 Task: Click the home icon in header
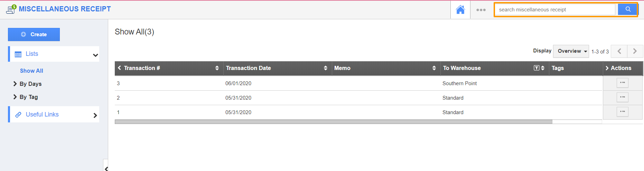pos(460,10)
